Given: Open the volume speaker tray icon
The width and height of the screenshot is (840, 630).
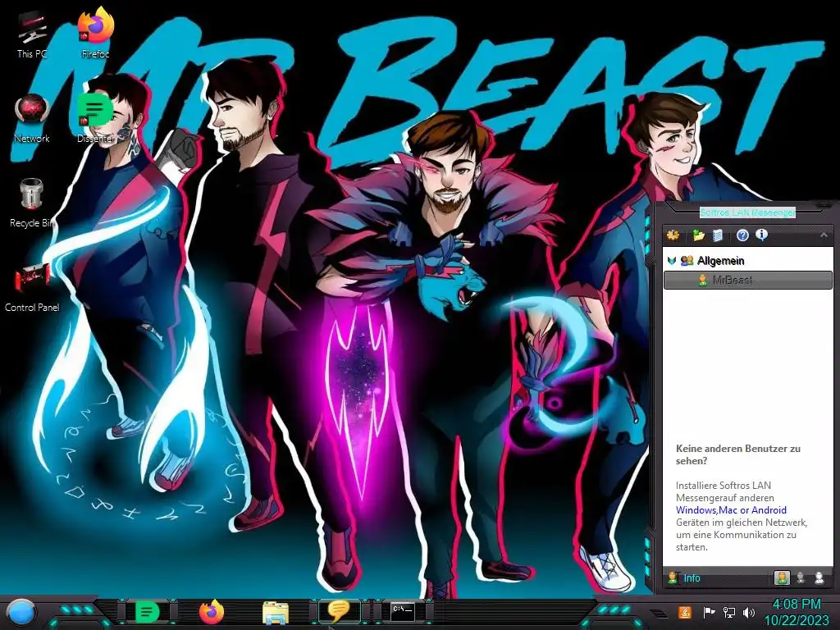Looking at the screenshot, I should pos(749,612).
